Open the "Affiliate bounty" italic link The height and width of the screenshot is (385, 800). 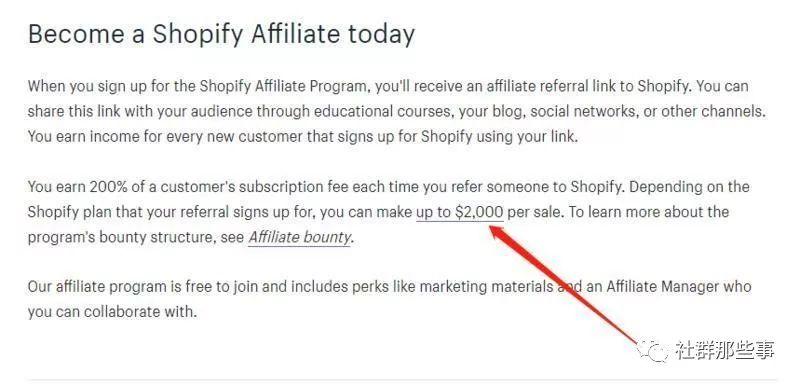299,237
